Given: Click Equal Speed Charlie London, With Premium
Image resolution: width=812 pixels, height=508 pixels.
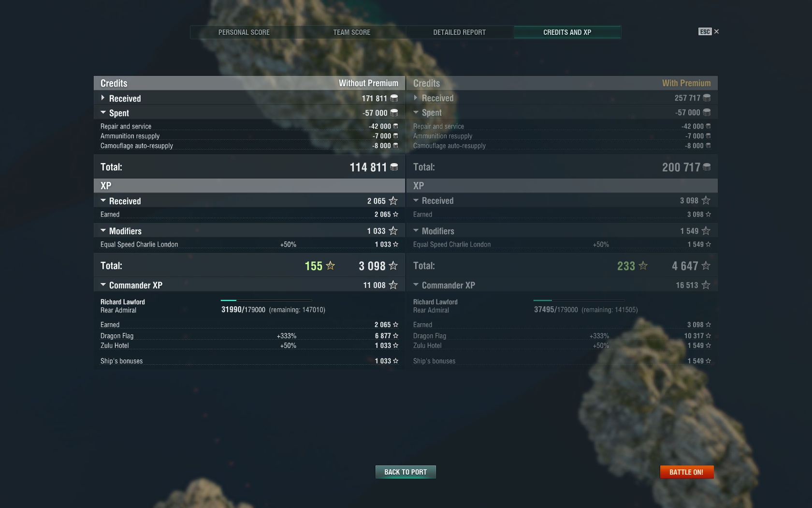Looking at the screenshot, I should pyautogui.click(x=562, y=244).
